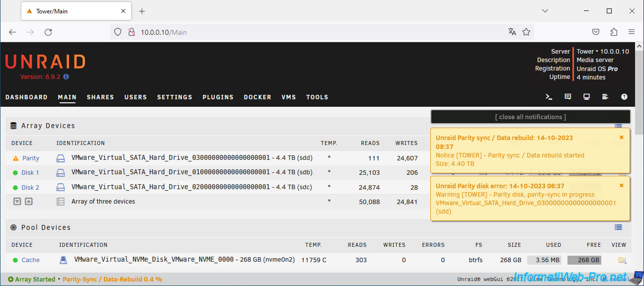644x286 pixels.
Task: Switch to the Dashboard tab
Action: (x=26, y=97)
